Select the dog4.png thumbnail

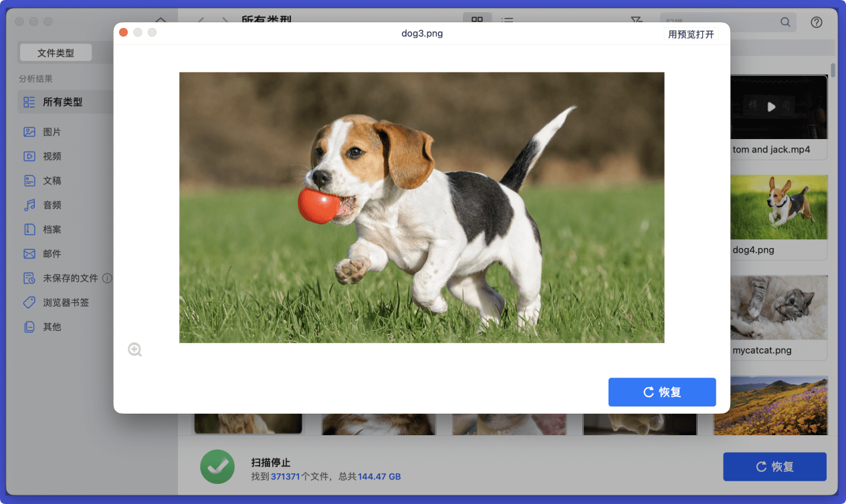tap(778, 207)
